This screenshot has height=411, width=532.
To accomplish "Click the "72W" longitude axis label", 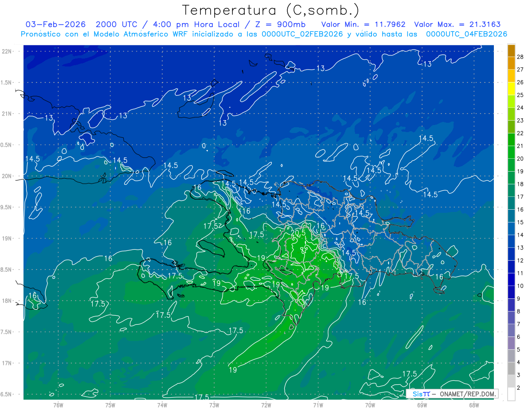I will tap(266, 405).
